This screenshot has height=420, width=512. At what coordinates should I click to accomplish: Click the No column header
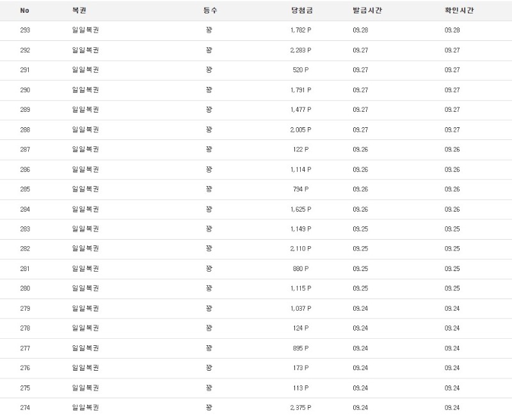coord(24,10)
